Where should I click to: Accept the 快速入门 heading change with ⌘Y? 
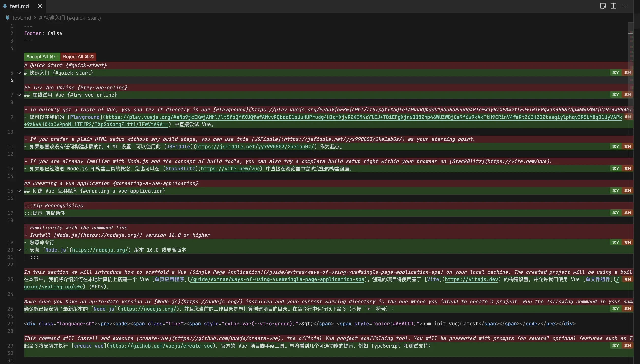[615, 73]
